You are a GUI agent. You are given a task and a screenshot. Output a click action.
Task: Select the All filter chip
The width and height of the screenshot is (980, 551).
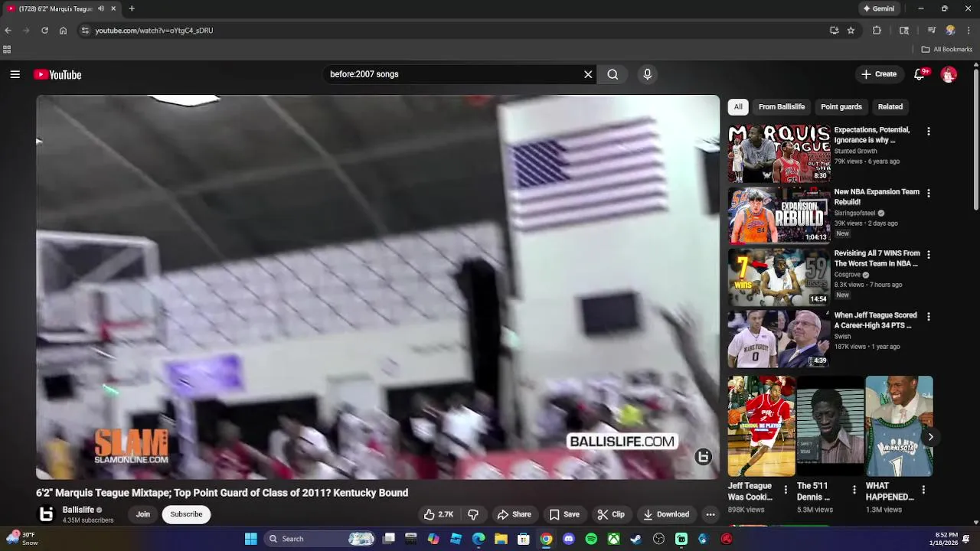[738, 107]
